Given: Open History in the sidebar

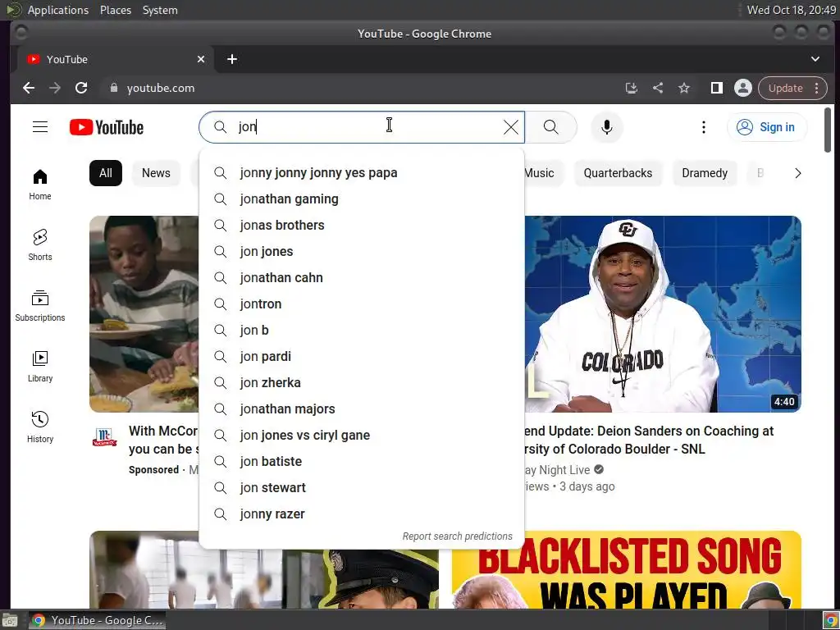Looking at the screenshot, I should pos(40,427).
